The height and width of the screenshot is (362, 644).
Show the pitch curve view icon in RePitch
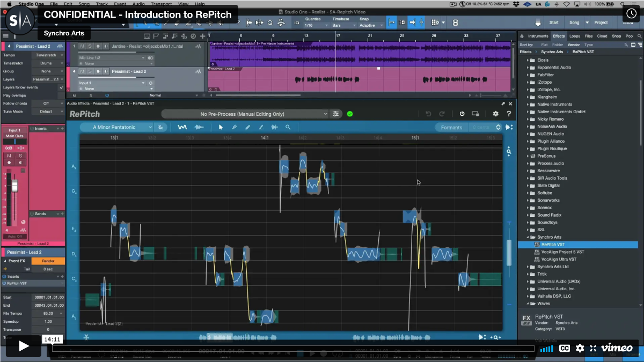tap(182, 127)
